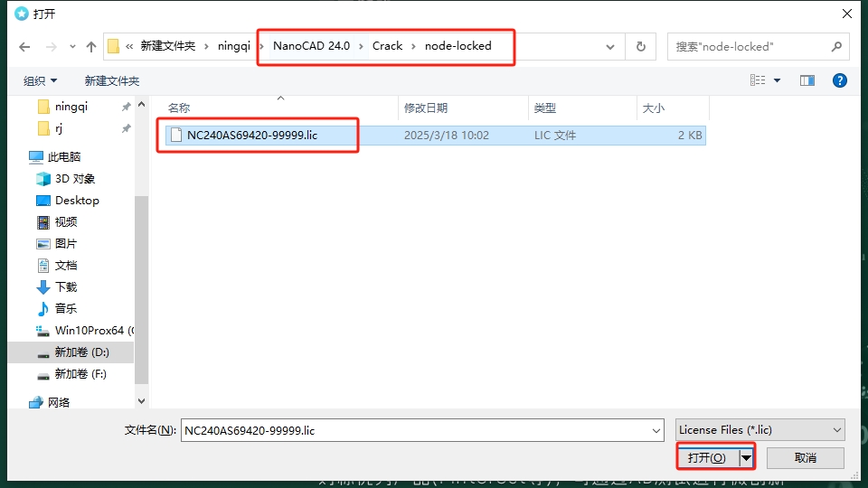
Task: Click the node-locked breadcrumb segment
Action: [458, 46]
